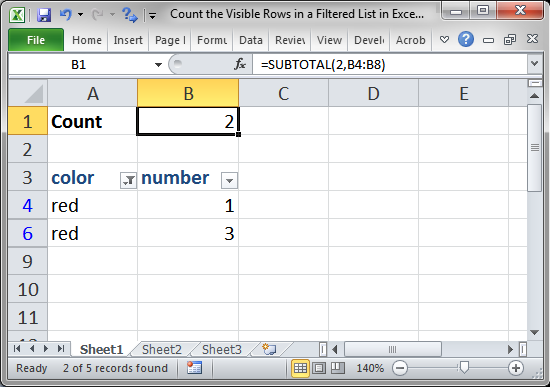Viewport: 550px width, 387px height.
Task: Open Excel Help with the question mark icon
Action: pos(466,39)
